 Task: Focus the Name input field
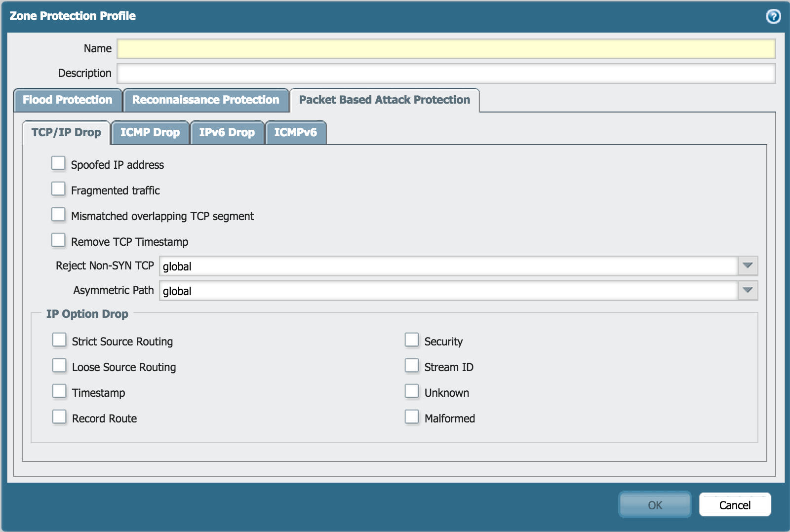(x=446, y=49)
